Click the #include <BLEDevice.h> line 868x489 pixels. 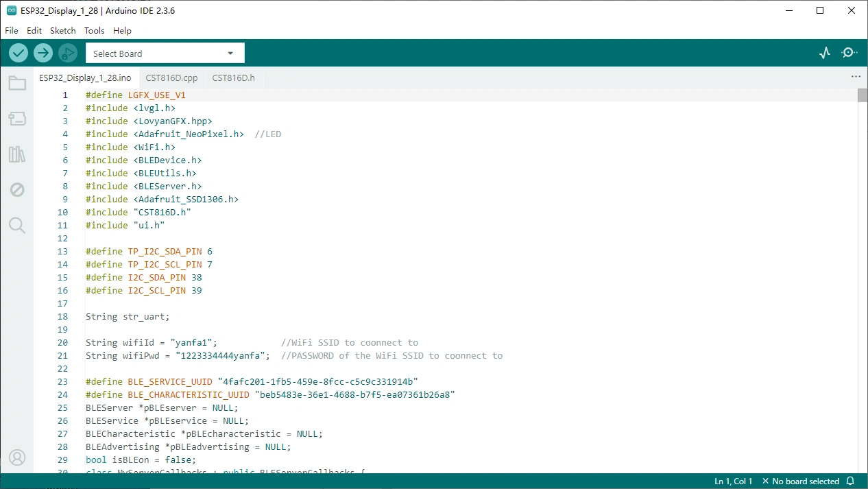pyautogui.click(x=143, y=160)
